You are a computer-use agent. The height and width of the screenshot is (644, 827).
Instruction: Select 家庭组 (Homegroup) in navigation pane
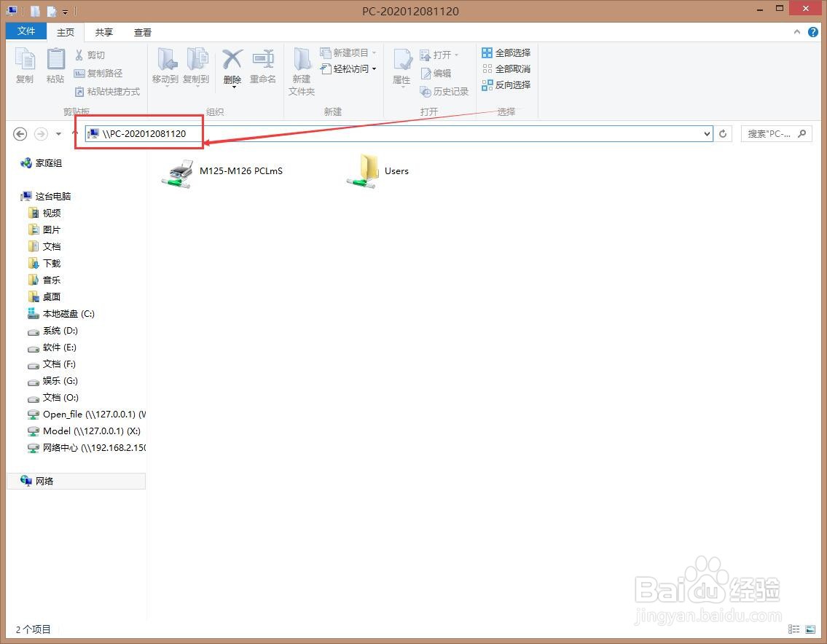click(41, 163)
